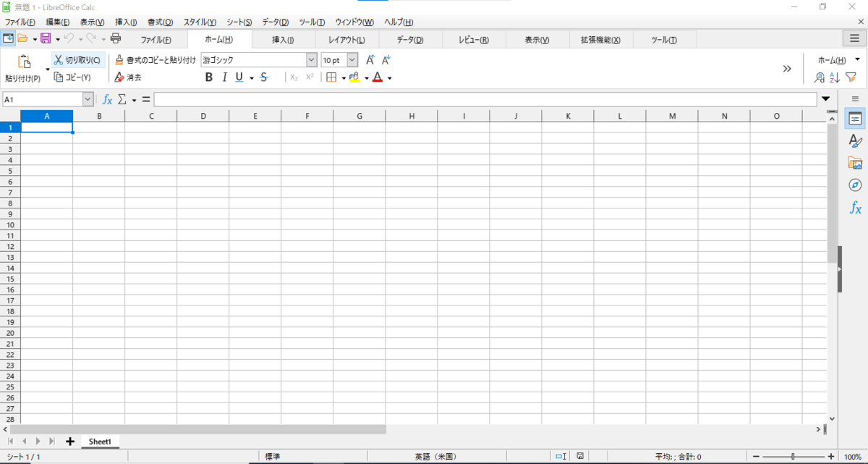Click the Paste clipboard icon

(x=24, y=62)
